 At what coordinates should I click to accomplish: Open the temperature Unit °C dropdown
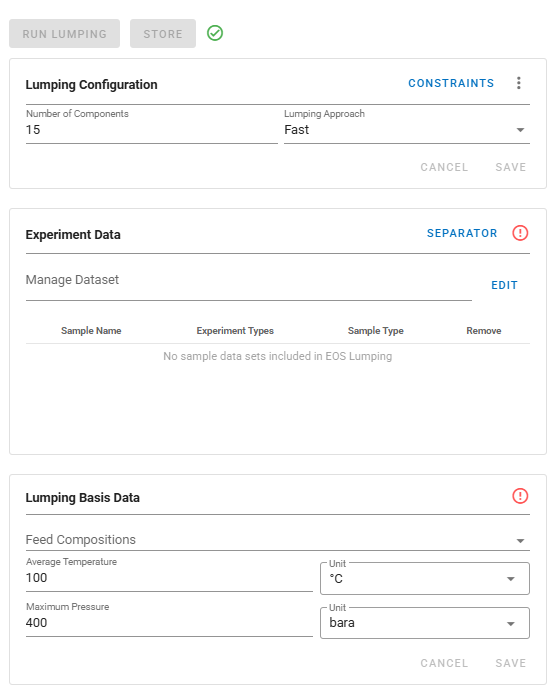[425, 578]
